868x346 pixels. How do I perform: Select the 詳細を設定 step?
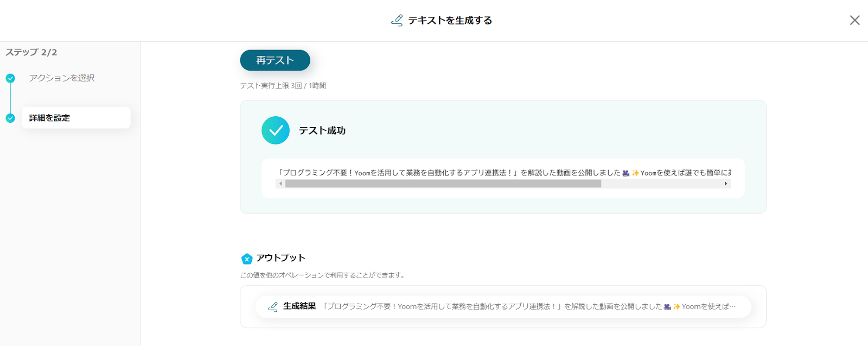[x=76, y=118]
